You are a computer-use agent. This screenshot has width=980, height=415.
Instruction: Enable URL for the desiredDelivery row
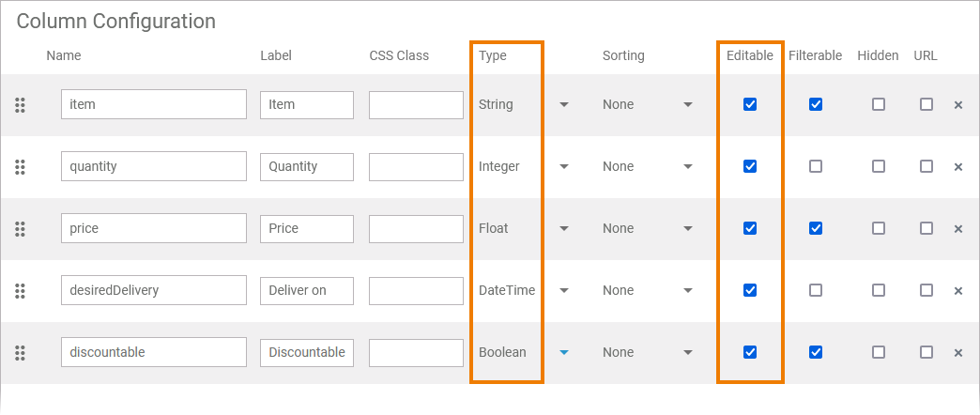[926, 291]
